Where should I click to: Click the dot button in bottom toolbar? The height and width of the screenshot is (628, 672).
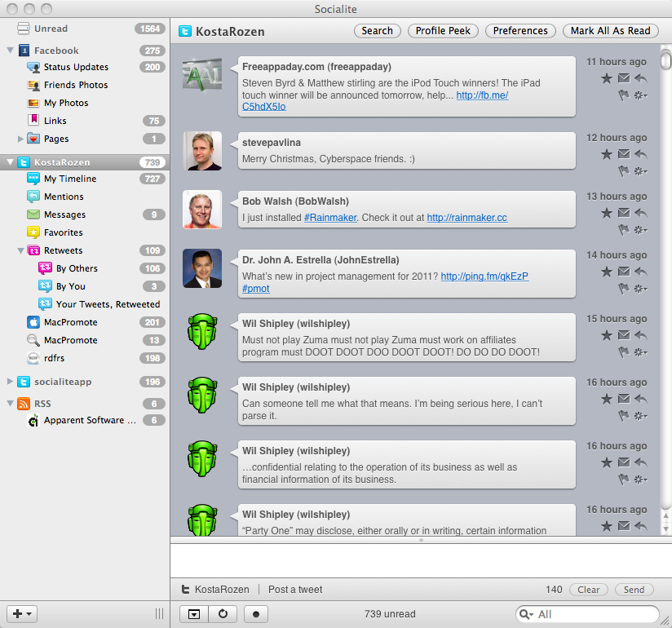(256, 614)
